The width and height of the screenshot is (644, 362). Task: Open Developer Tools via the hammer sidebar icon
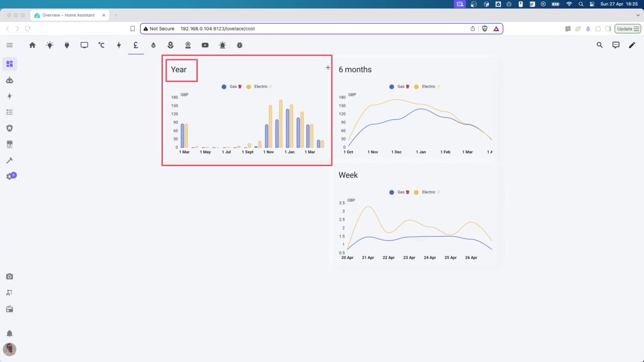[x=9, y=160]
